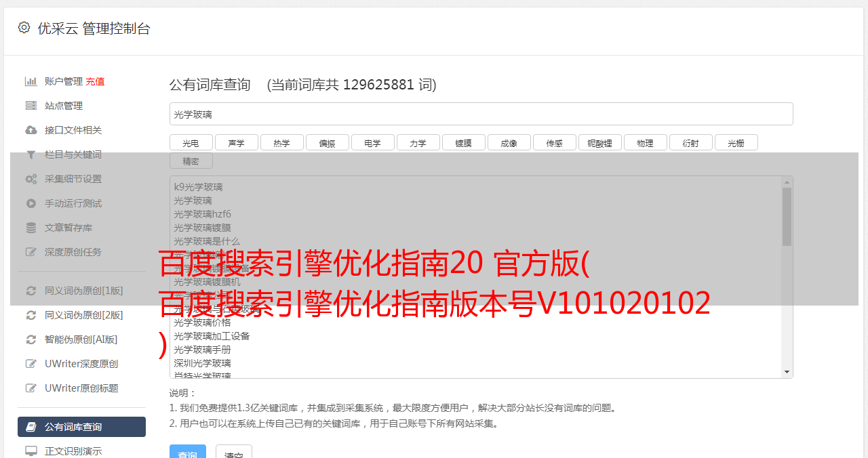Select 光学玻璃手册 in the results list

[202, 350]
